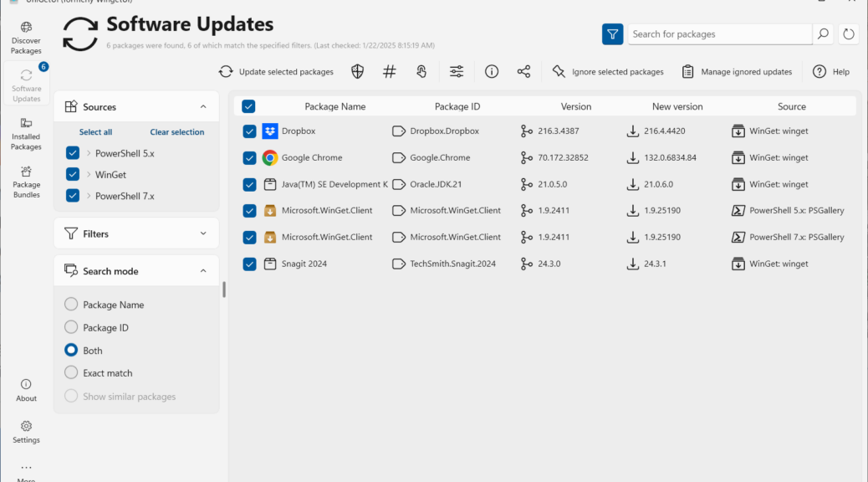Uncheck the PowerShell 5.x source checkbox
The image size is (868, 482).
tap(73, 153)
